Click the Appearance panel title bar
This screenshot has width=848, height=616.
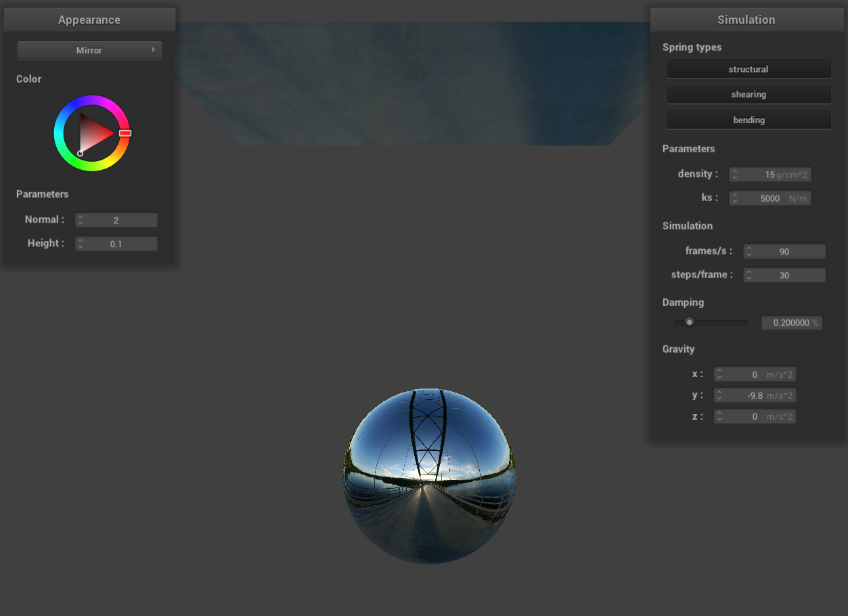click(x=89, y=20)
